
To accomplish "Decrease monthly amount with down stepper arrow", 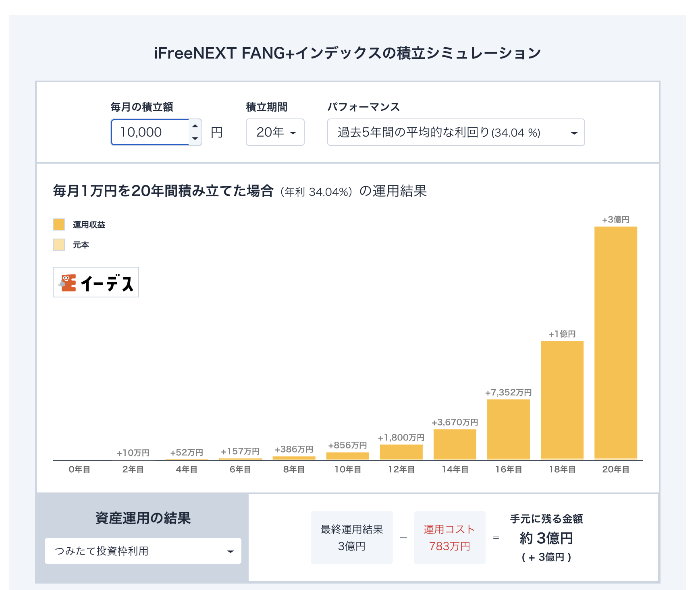I will pos(195,138).
